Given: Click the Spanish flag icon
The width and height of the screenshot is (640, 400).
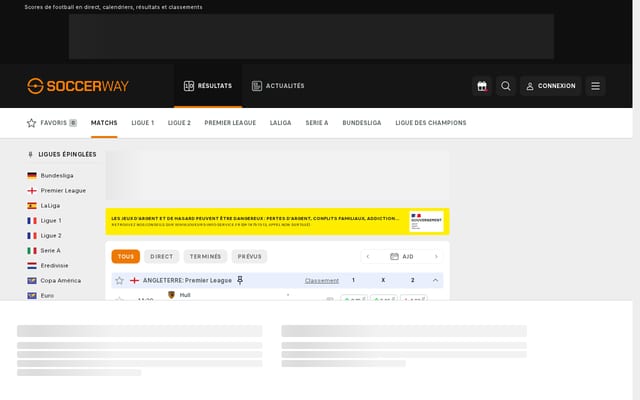Looking at the screenshot, I should click(x=32, y=206).
